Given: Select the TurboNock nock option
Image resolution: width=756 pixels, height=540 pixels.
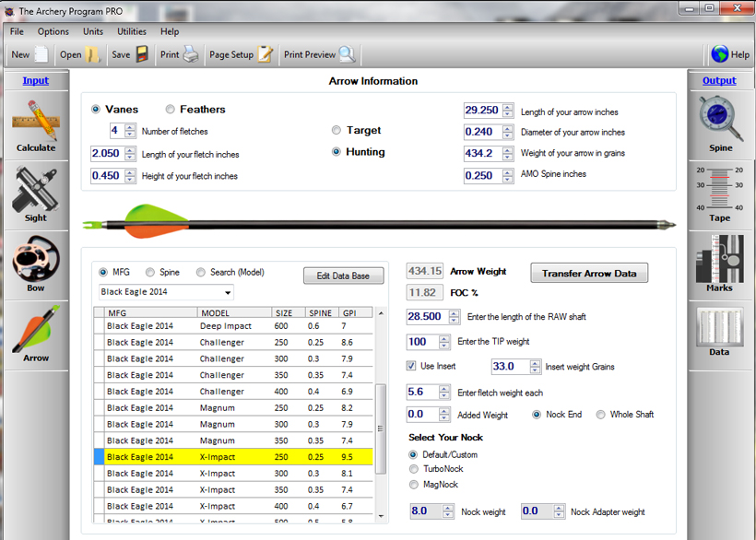Looking at the screenshot, I should 414,469.
